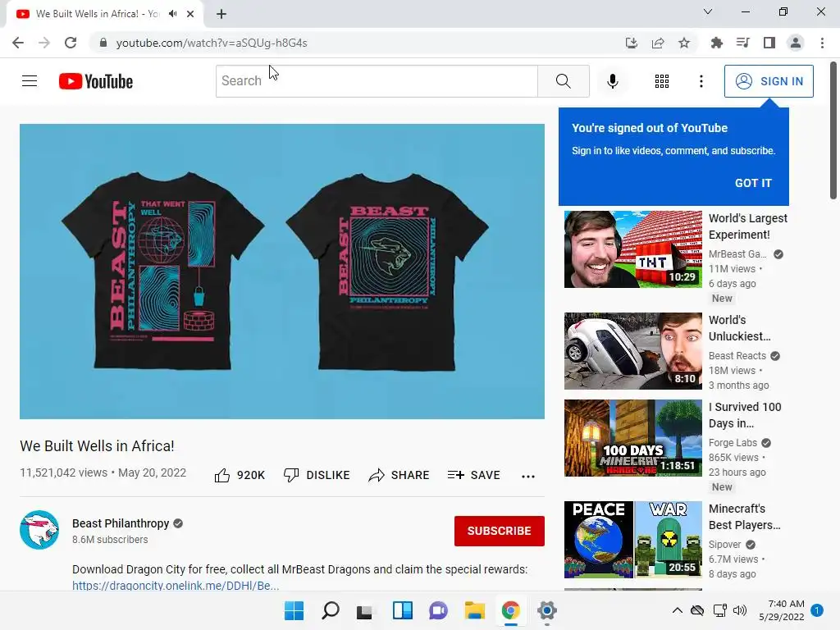840x630 pixels.
Task: Share this page from the address bar icon
Action: (658, 43)
